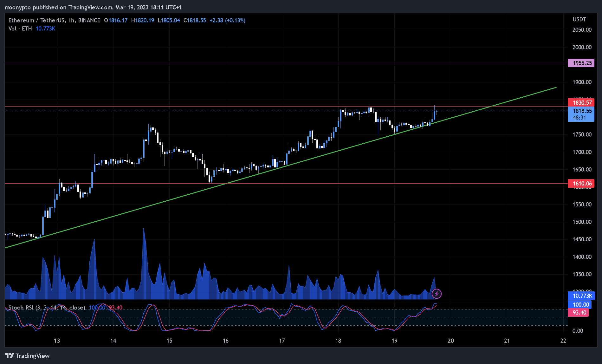Click date 14 on the time axis

113,341
